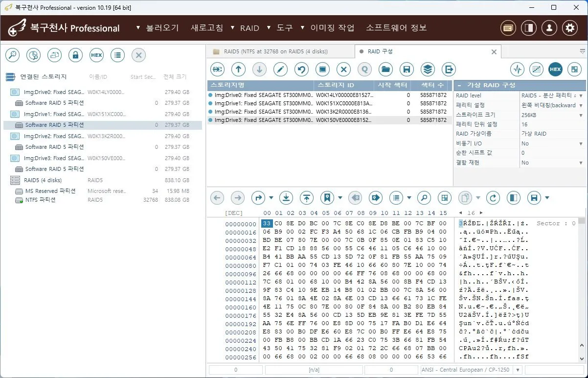Open RAID configuration with the folder icon
588x378 pixels.
[386, 70]
